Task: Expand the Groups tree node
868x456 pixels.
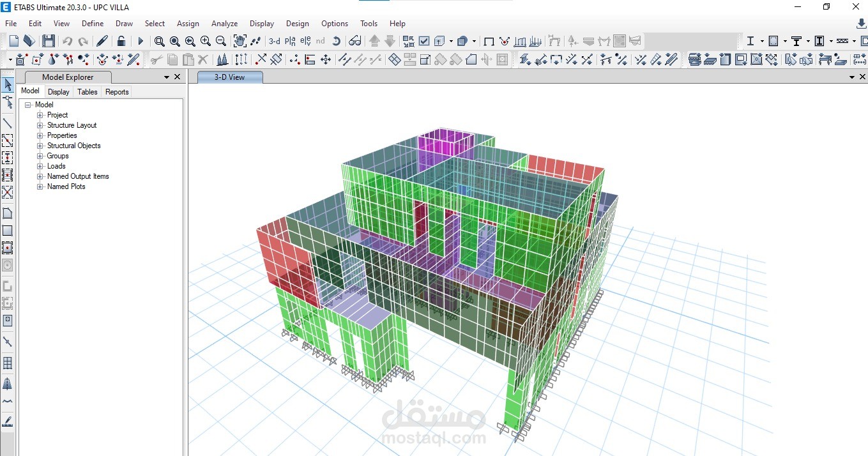Action: point(40,156)
